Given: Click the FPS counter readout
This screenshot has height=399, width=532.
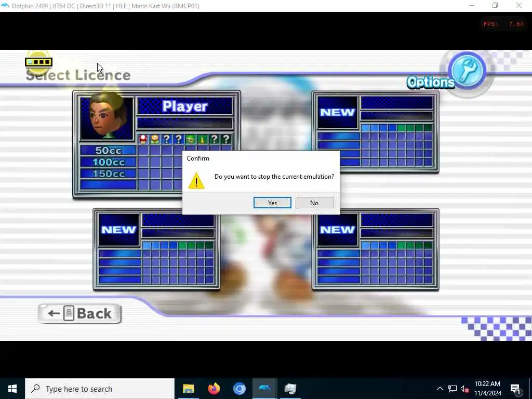Looking at the screenshot, I should [x=503, y=24].
